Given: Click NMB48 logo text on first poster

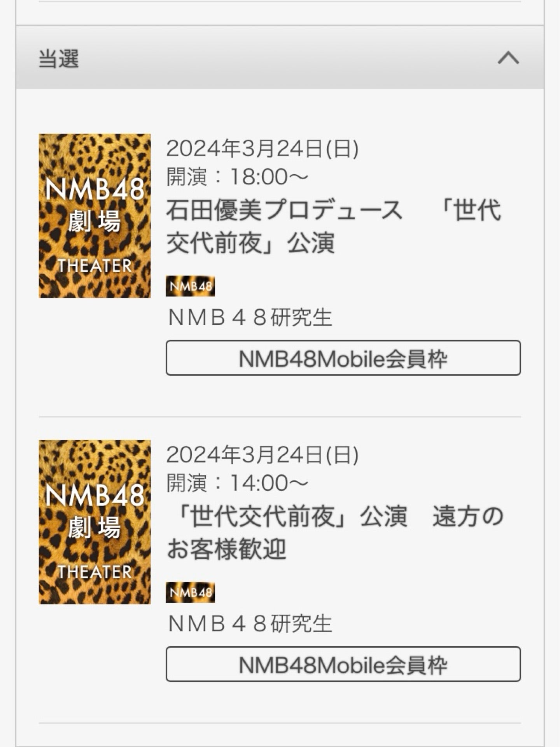Looking at the screenshot, I should (94, 190).
